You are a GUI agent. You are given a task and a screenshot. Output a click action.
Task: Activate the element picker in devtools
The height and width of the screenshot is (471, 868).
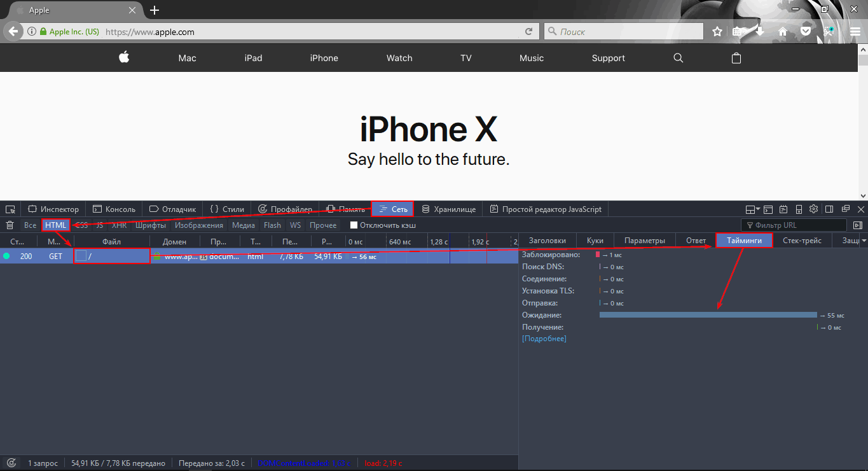10,209
